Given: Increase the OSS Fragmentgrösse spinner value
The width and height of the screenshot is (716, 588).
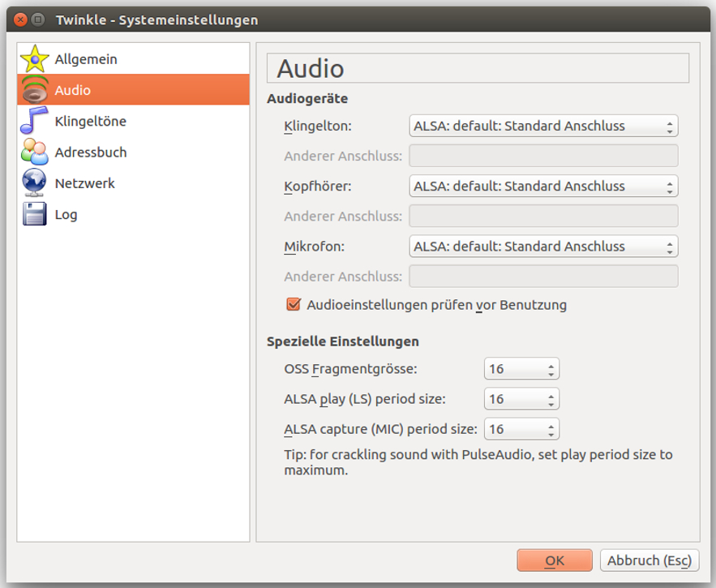Looking at the screenshot, I should (551, 365).
